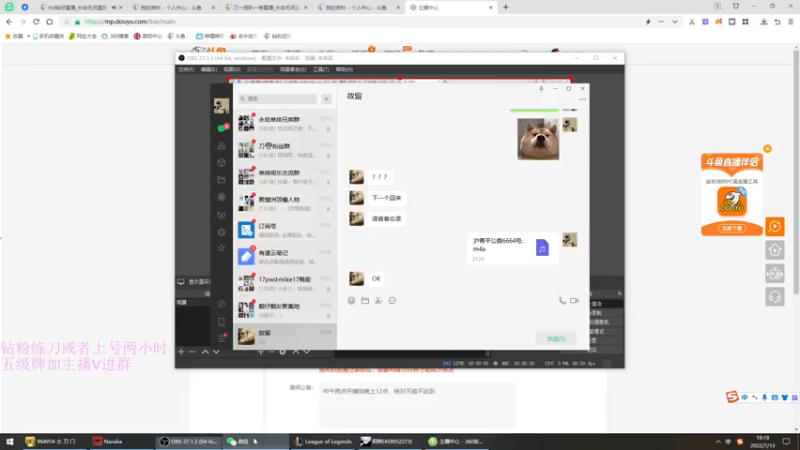
Task: Open the OBS 帮助(H) menu
Action: [344, 69]
